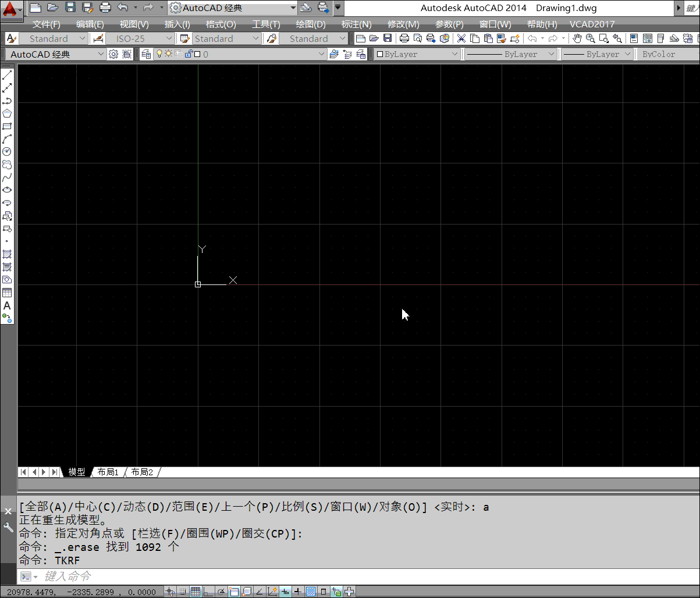Screen dimensions: 700x598
Task: Open the 绘图(D) menu
Action: click(310, 24)
